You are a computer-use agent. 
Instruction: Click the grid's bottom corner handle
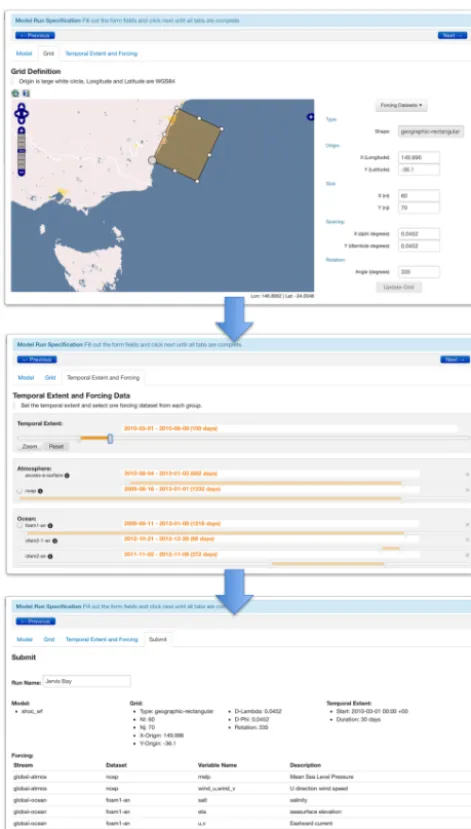(197, 181)
